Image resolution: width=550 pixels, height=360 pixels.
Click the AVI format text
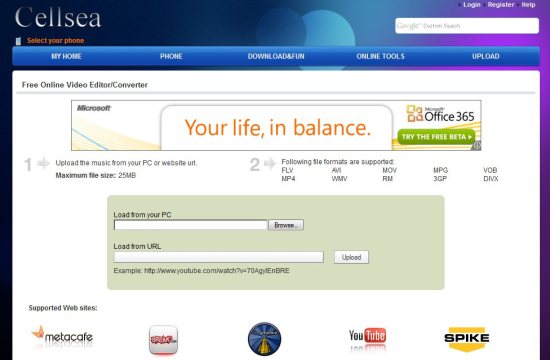(x=336, y=170)
